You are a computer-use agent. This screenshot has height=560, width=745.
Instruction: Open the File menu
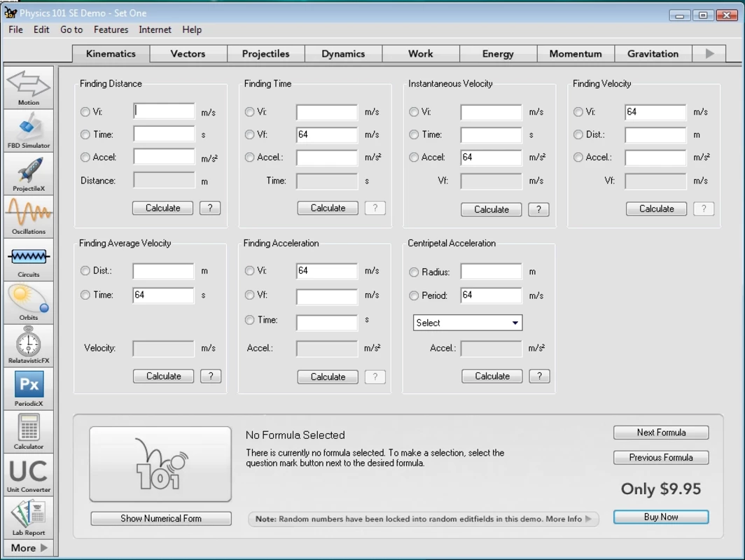tap(15, 29)
